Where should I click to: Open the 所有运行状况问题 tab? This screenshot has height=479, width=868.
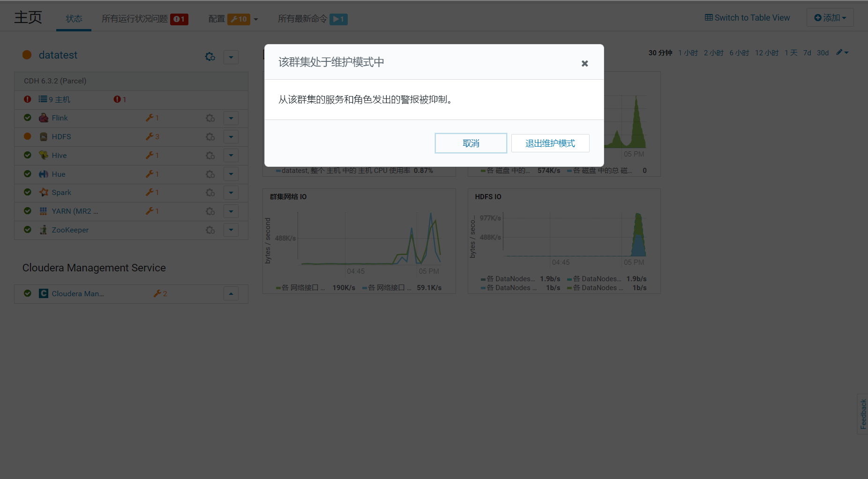145,19
